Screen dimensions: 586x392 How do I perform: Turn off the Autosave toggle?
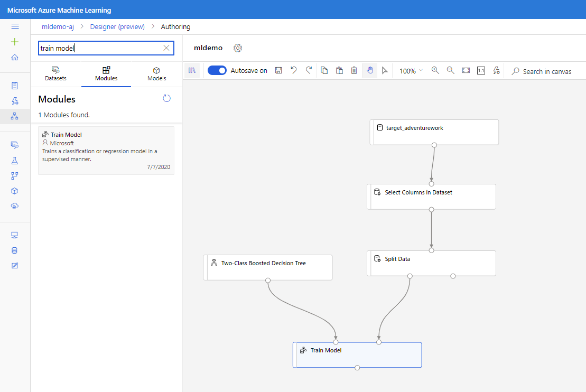tap(217, 70)
